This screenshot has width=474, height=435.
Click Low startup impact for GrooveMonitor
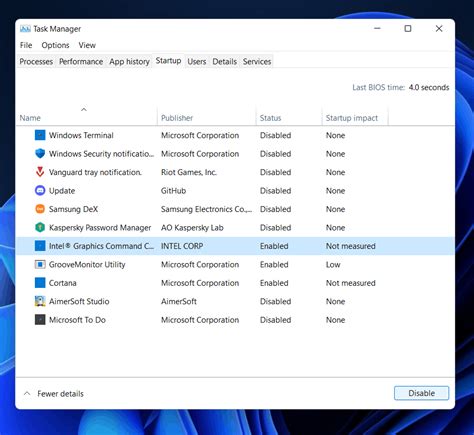tap(333, 265)
